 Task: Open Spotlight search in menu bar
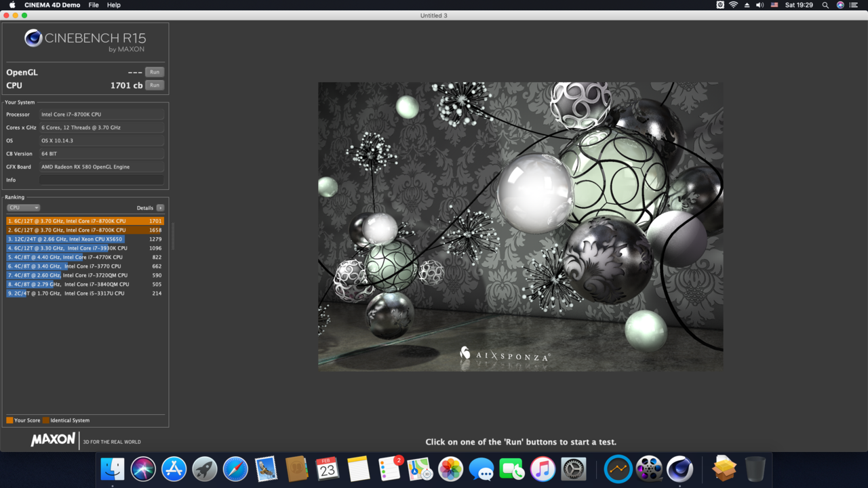pos(825,5)
